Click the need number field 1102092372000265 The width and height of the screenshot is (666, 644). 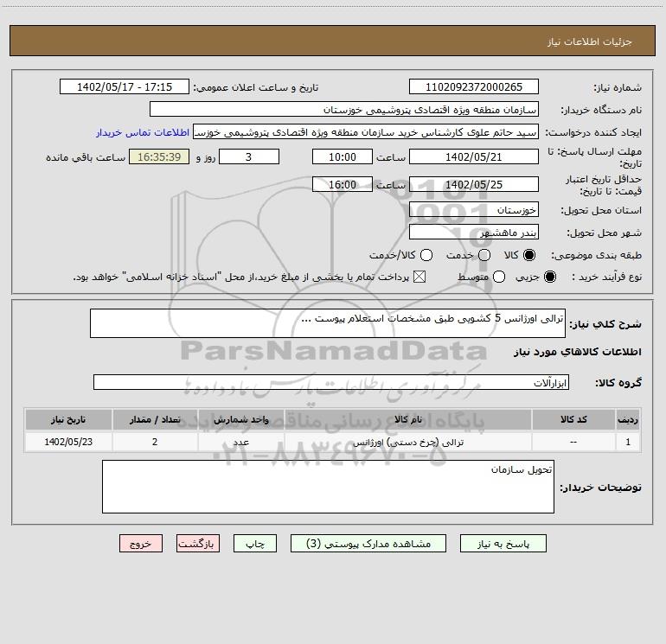[x=474, y=86]
